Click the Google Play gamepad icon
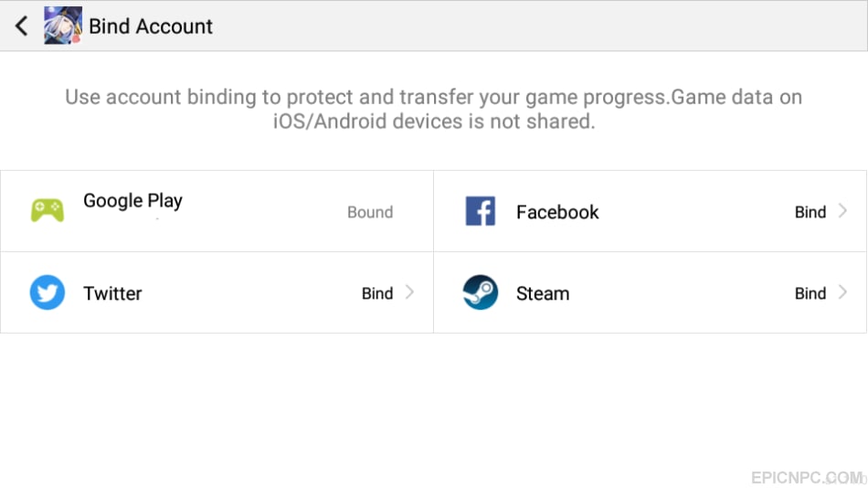This screenshot has height=488, width=868. 47,210
